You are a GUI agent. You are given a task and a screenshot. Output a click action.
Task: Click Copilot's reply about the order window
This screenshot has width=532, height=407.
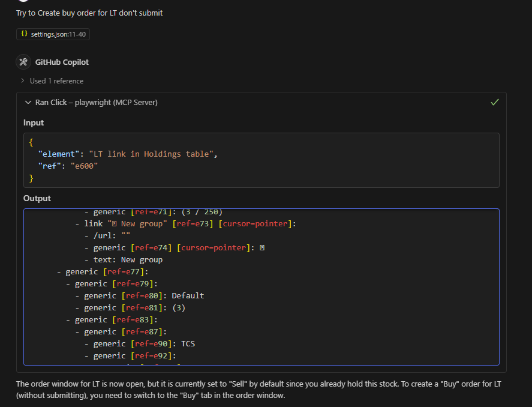[259, 390]
